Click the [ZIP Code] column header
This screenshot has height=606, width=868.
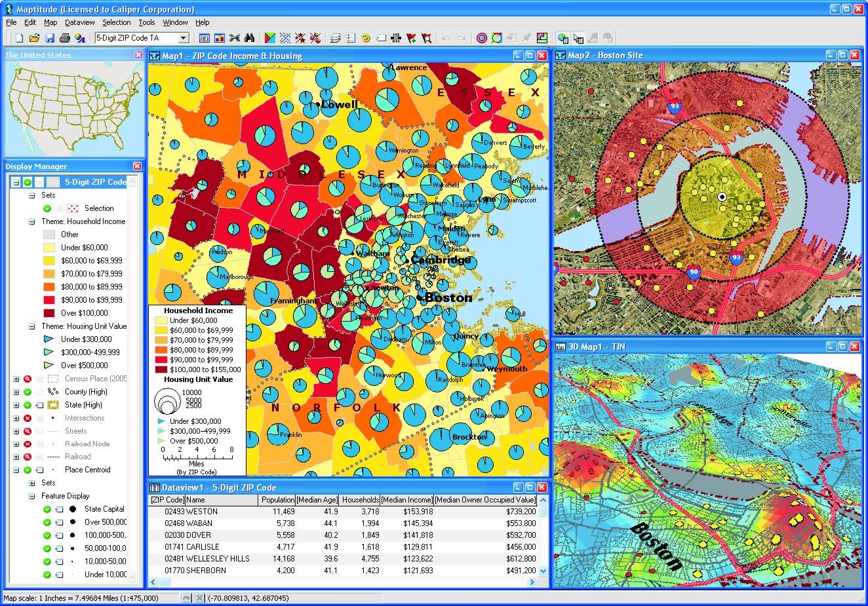pyautogui.click(x=167, y=500)
